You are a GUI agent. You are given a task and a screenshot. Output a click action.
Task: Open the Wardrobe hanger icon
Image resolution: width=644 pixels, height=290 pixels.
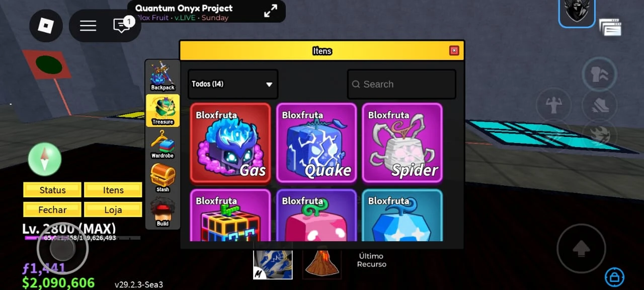pyautogui.click(x=163, y=144)
